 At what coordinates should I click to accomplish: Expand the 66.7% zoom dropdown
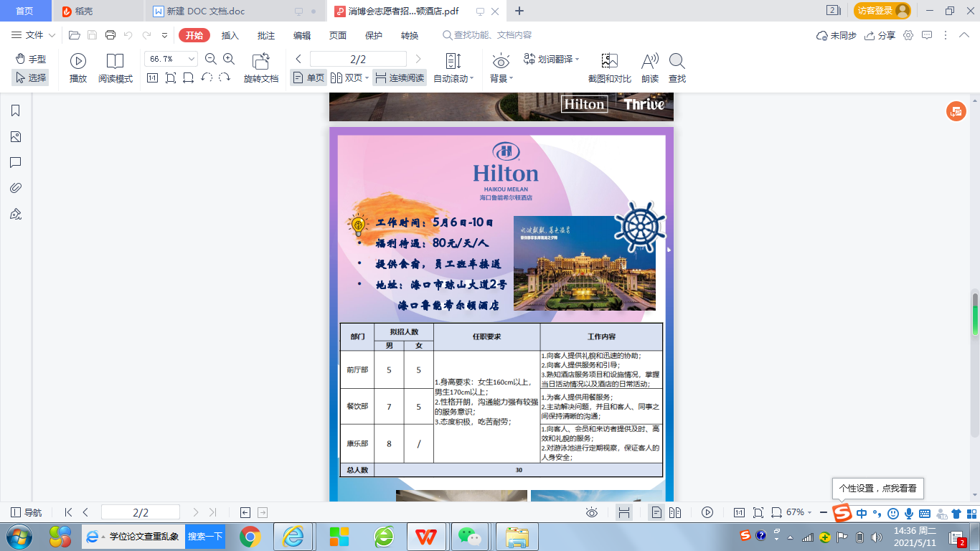click(x=192, y=59)
